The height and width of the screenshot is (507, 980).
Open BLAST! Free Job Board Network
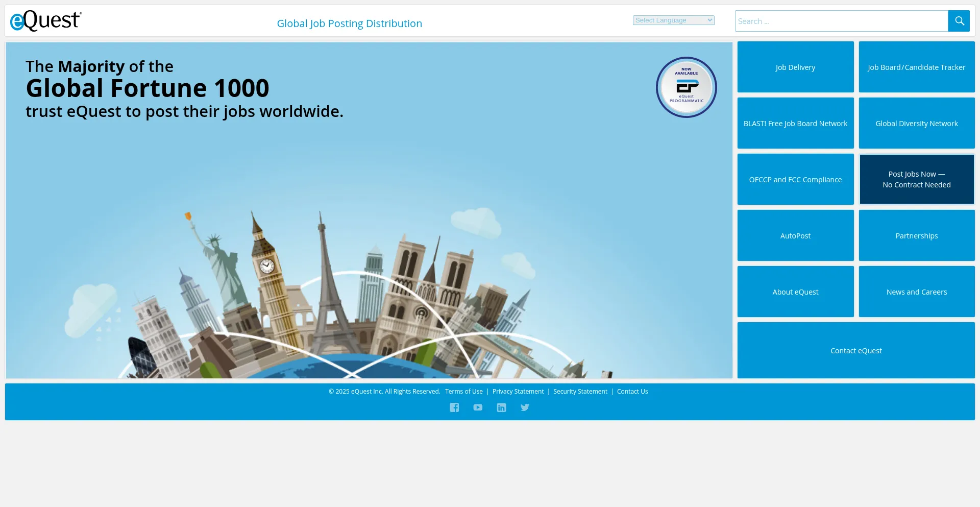[x=795, y=123]
